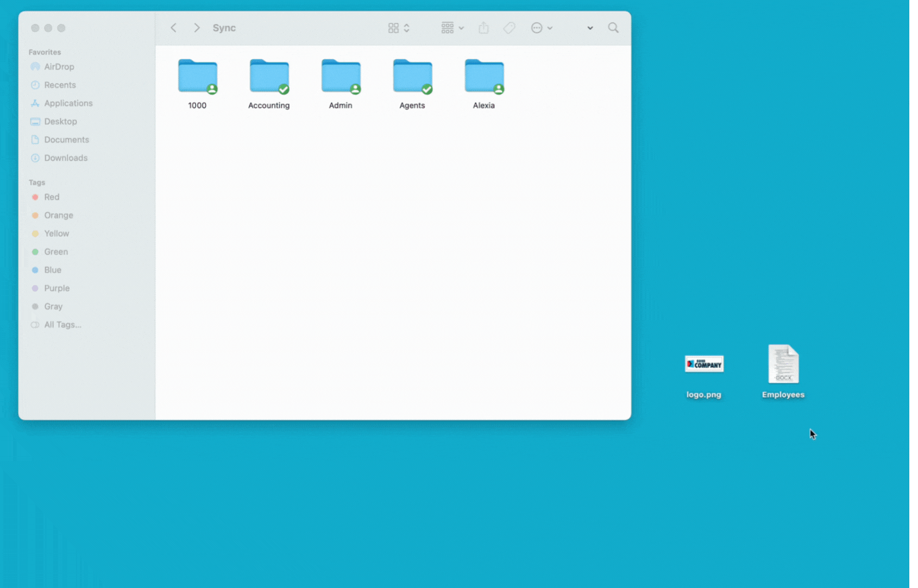
Task: Open the More actions ellipsis menu
Action: [x=541, y=28]
